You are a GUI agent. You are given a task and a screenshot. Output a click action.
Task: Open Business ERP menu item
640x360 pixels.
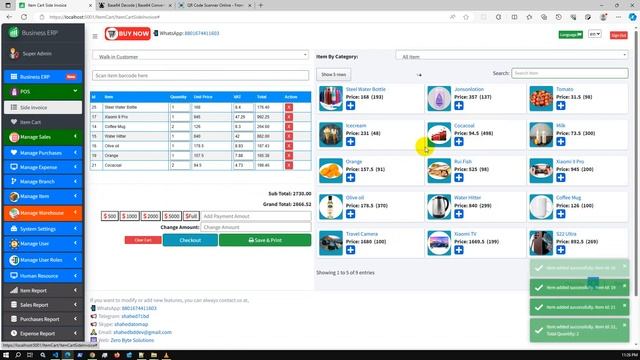(x=43, y=77)
